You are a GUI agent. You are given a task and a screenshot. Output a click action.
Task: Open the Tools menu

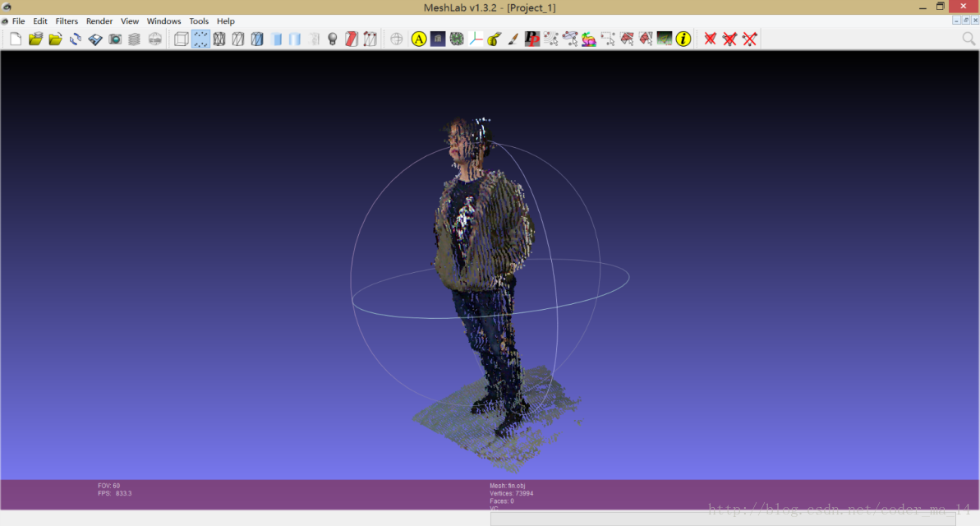pyautogui.click(x=199, y=21)
